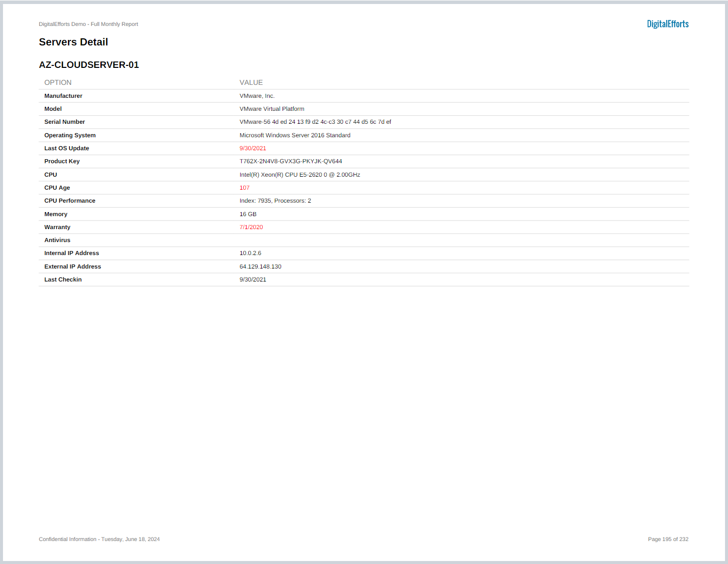Select the VMware Virtual Platform value
This screenshot has height=564, width=728.
coord(272,109)
